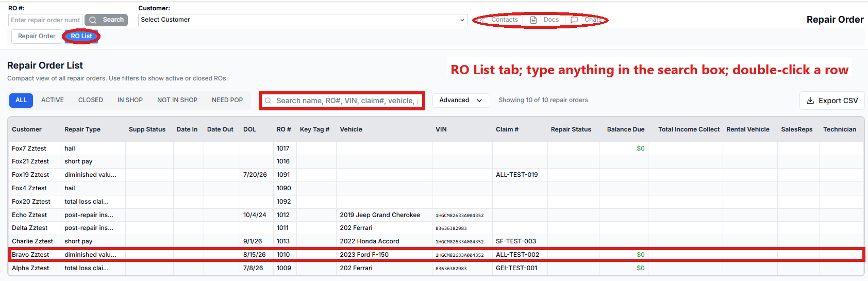Select customer Bravo Zztest
Screen dimensions: 868x281
pyautogui.click(x=30, y=255)
